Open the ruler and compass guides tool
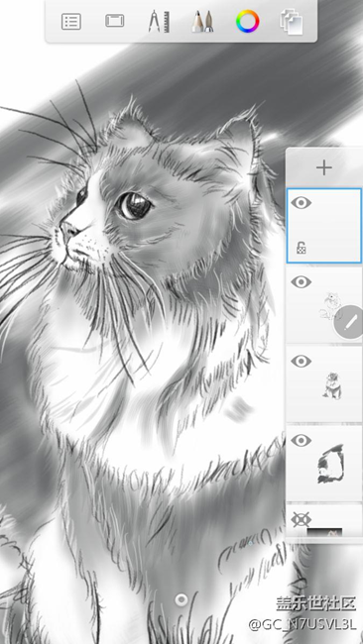This screenshot has width=363, height=644. (159, 22)
